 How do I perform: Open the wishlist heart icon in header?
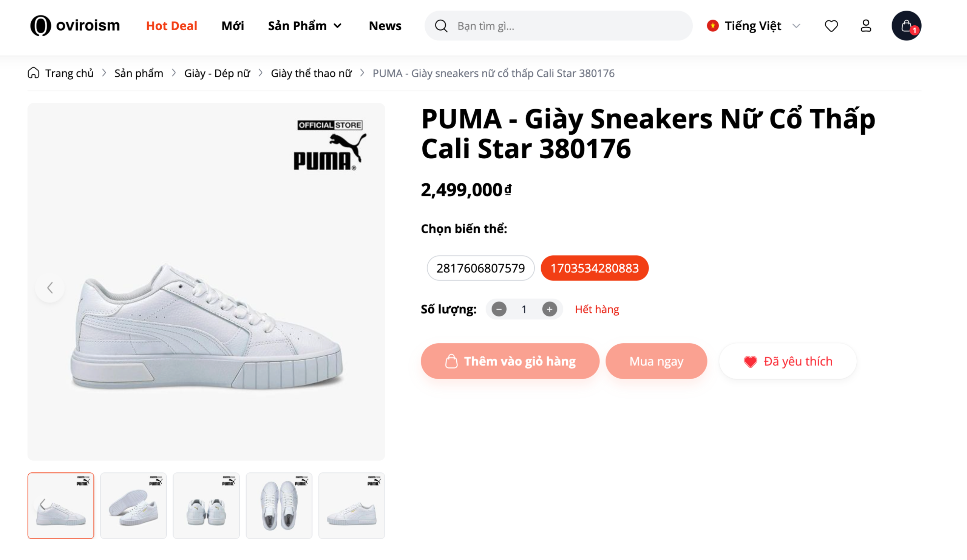pos(831,26)
